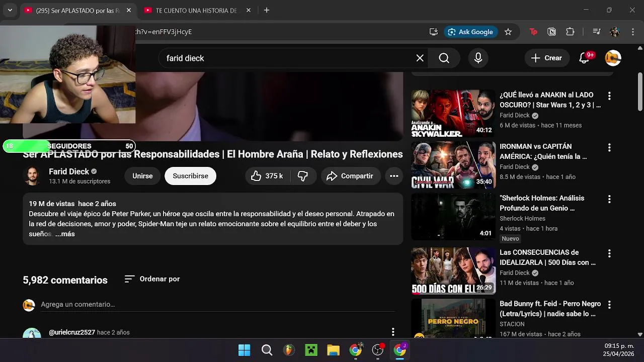Open the browser extensions puzzle icon

click(x=570, y=32)
